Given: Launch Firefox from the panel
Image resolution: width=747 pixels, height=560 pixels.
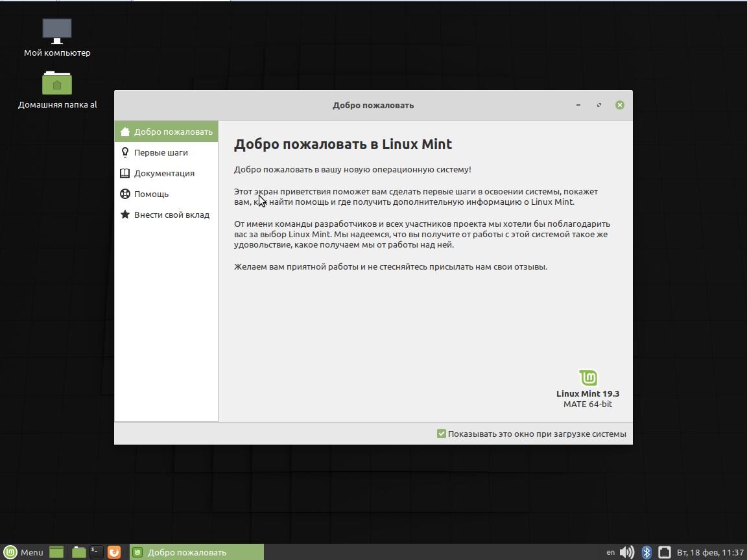Looking at the screenshot, I should [114, 552].
